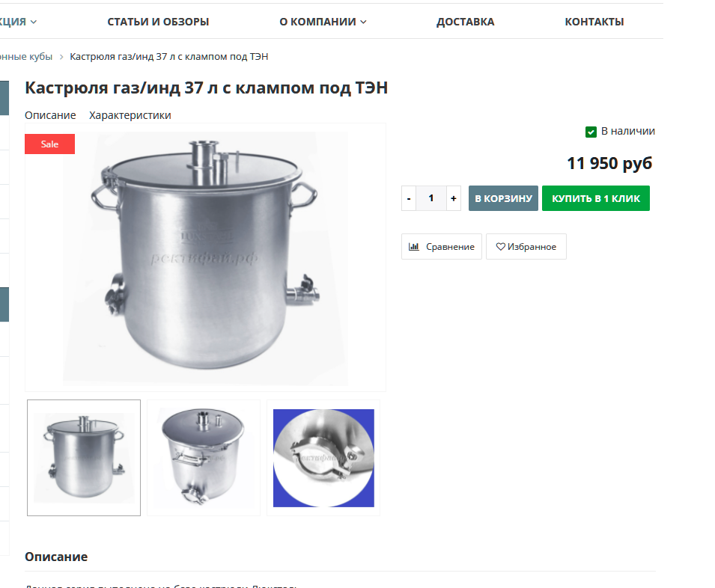Click the heart icon for Избранное
Image resolution: width=715 pixels, height=588 pixels.
[x=500, y=246]
